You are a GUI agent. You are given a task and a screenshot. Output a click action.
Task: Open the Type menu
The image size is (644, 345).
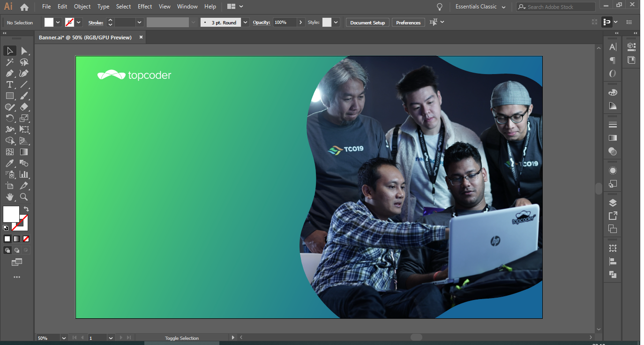104,7
